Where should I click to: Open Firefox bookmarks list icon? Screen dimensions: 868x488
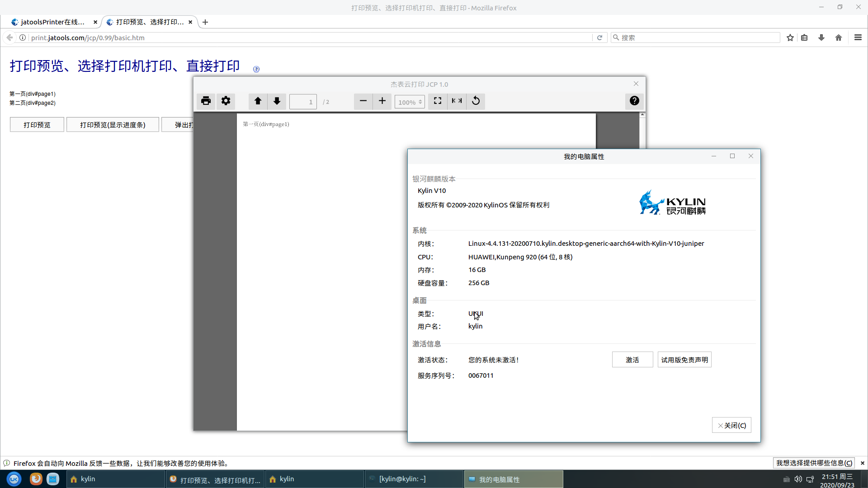(804, 38)
